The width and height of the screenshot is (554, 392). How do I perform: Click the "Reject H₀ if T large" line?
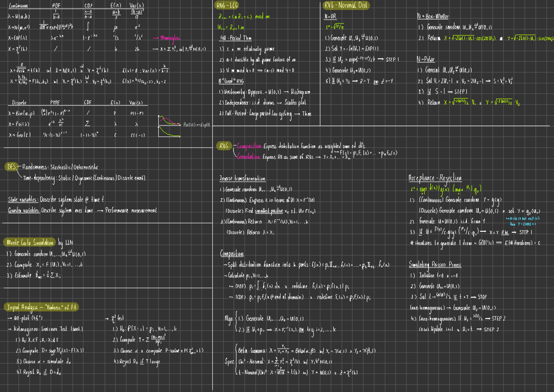coord(137,362)
